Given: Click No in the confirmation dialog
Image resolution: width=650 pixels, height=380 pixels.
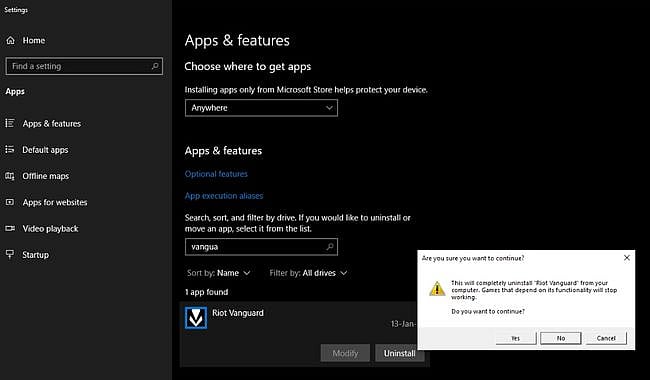Looking at the screenshot, I should (x=560, y=338).
